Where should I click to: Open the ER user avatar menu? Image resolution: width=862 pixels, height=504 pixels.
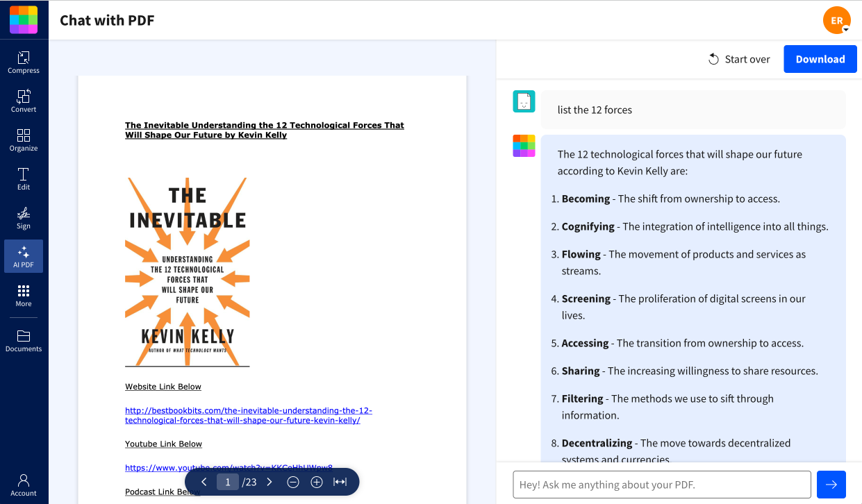(x=837, y=20)
